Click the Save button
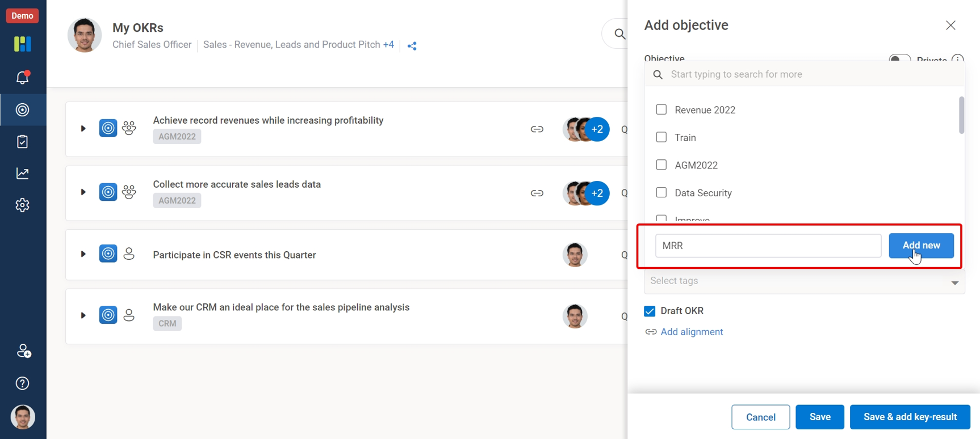 [820, 417]
